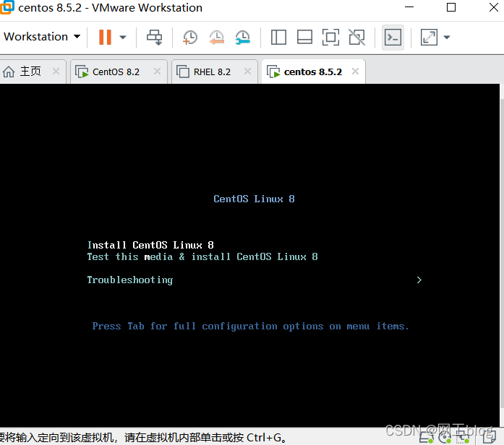
Task: Select Test this media & install entry
Action: coord(202,257)
